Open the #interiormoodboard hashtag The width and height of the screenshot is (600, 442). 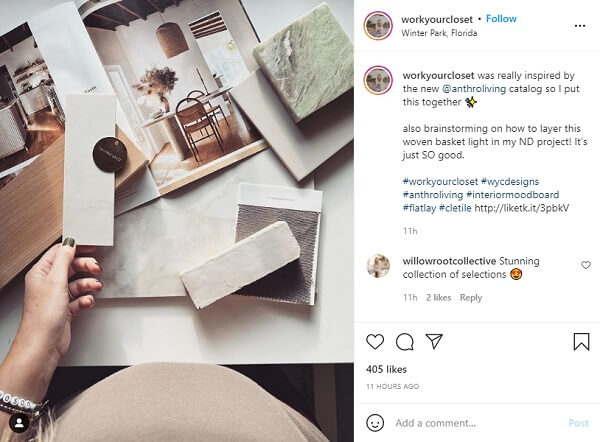coord(512,195)
